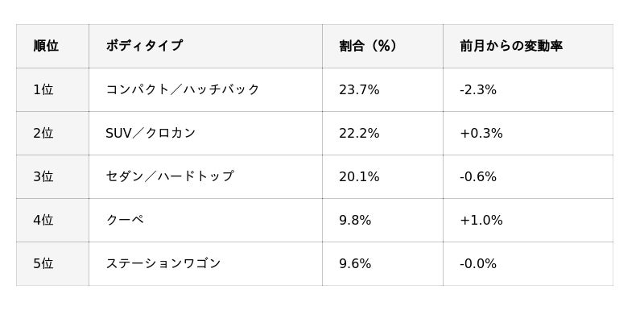Click the 割合（%） column header

pos(382,46)
